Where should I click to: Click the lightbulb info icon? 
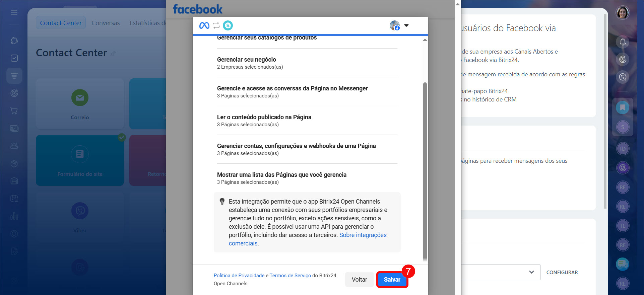point(222,201)
